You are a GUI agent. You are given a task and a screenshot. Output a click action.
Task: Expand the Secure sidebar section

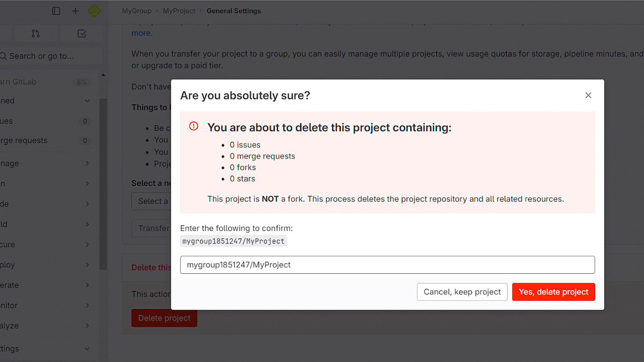point(46,245)
